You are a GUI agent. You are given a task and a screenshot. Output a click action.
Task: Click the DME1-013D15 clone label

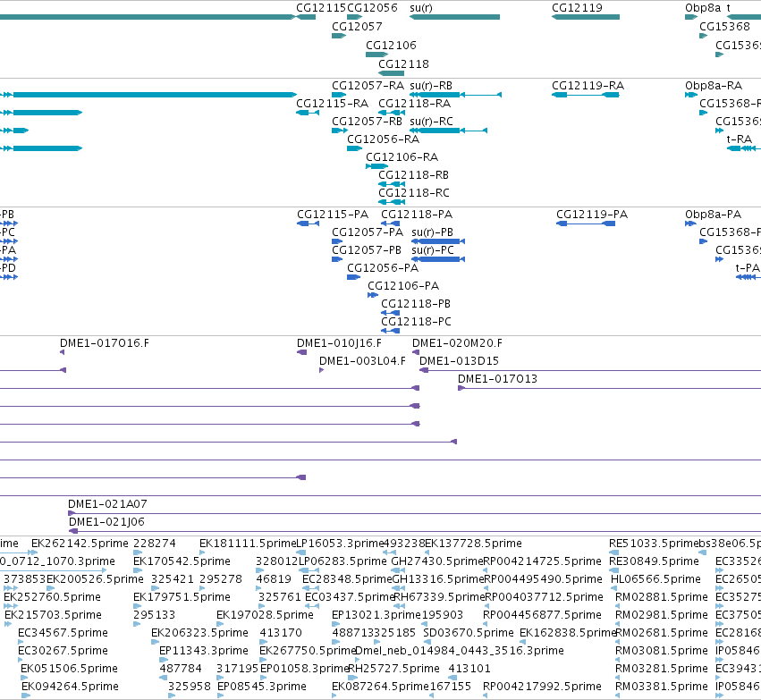pos(459,361)
